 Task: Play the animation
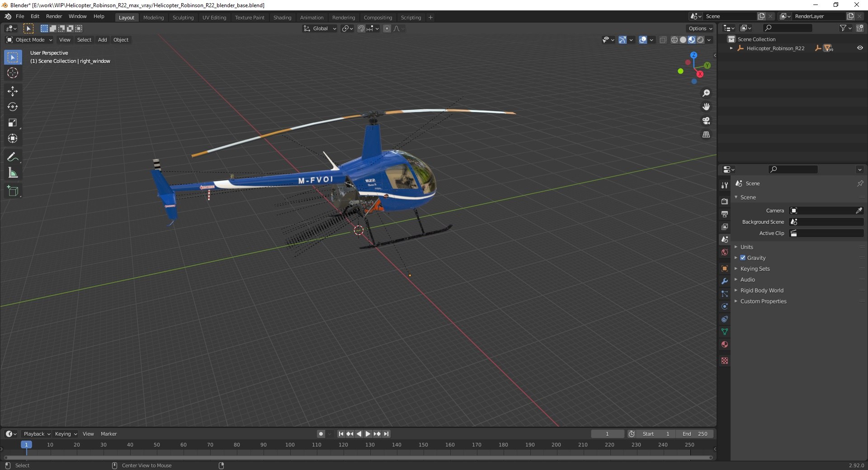368,434
